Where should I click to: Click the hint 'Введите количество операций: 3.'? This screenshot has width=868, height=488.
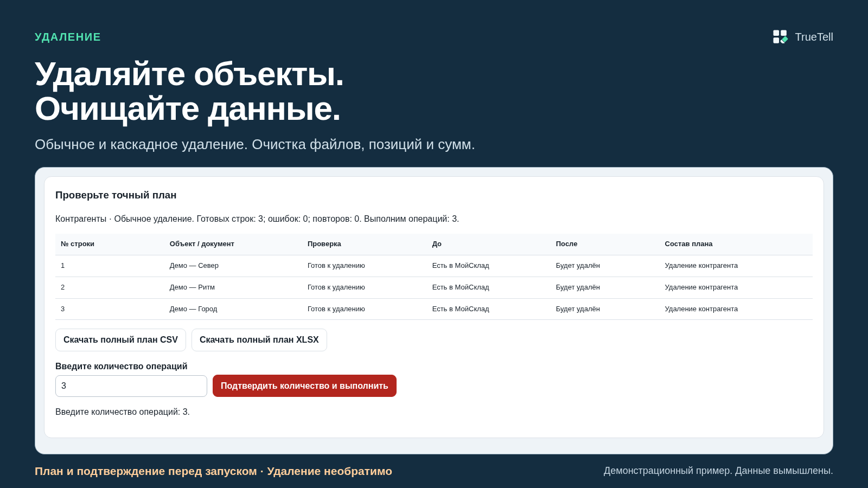tap(123, 412)
